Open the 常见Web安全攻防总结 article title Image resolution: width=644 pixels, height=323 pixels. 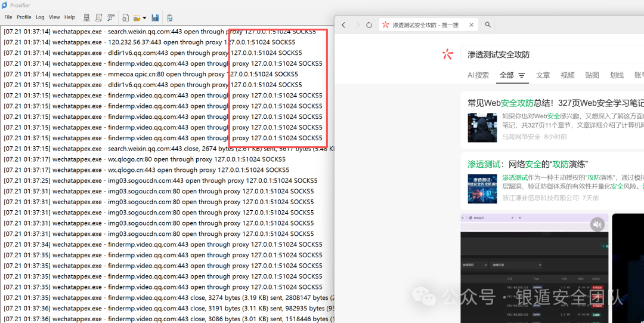click(x=556, y=103)
